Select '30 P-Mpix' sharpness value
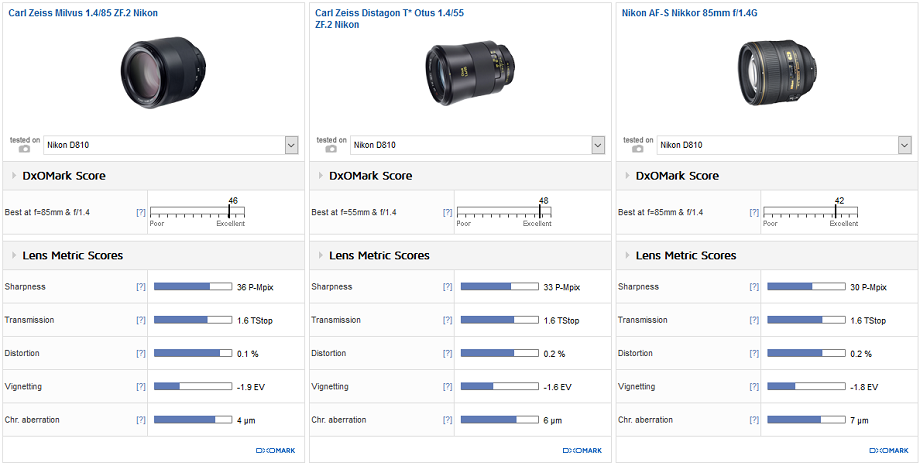This screenshot has width=920, height=466. click(868, 288)
